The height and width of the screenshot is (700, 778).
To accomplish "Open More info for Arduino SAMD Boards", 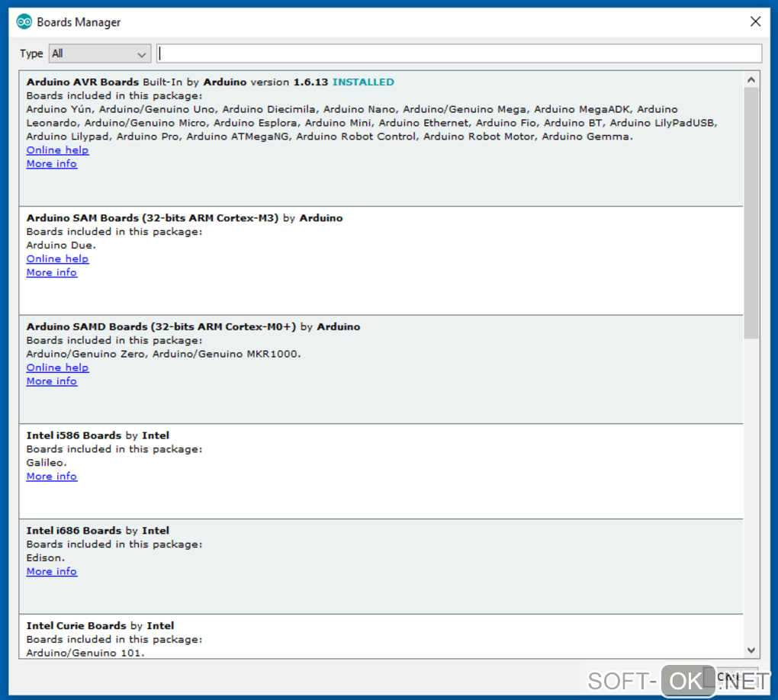I will 52,381.
